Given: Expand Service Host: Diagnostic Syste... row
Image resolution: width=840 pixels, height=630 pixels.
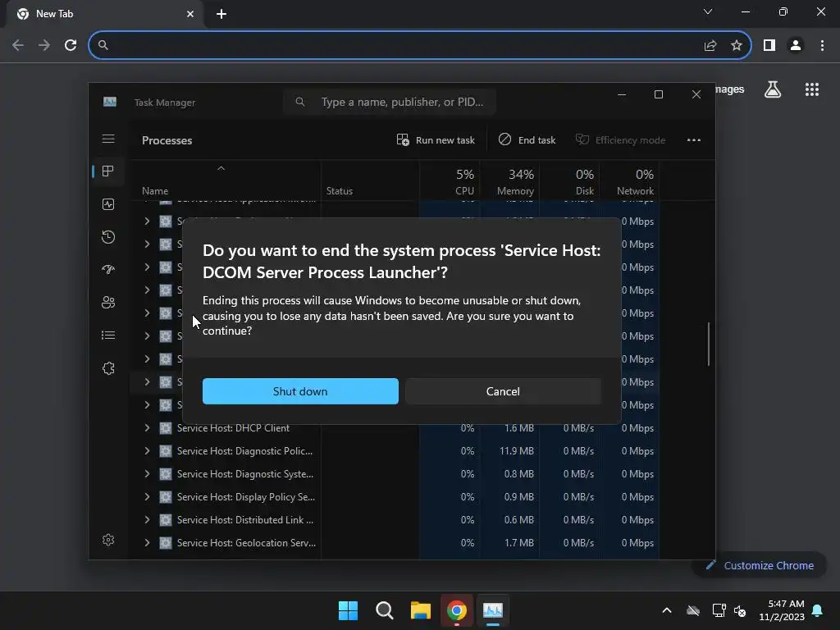Looking at the screenshot, I should tap(147, 473).
